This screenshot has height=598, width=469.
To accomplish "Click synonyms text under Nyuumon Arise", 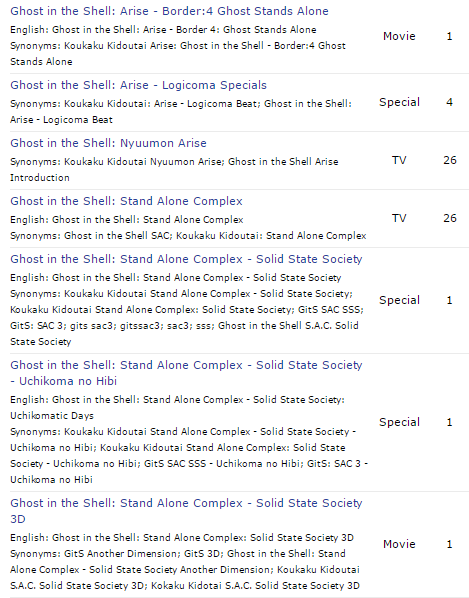I will pyautogui.click(x=174, y=170).
